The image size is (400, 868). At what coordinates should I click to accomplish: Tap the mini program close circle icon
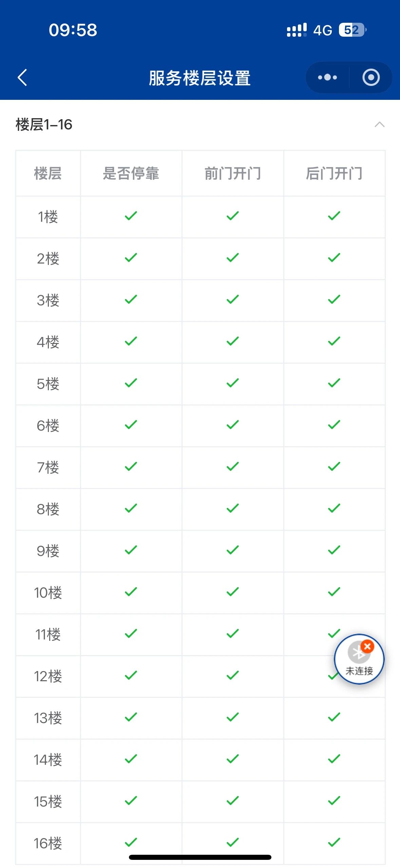click(x=371, y=77)
